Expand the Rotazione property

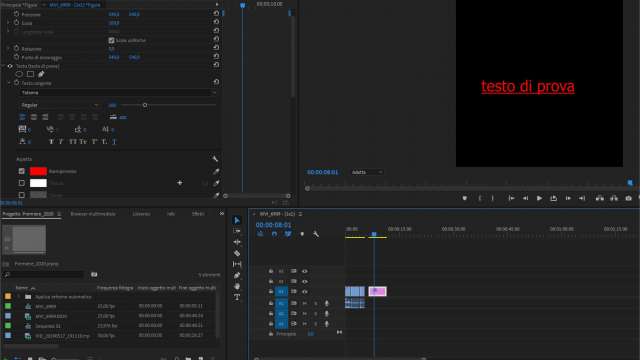click(9, 49)
